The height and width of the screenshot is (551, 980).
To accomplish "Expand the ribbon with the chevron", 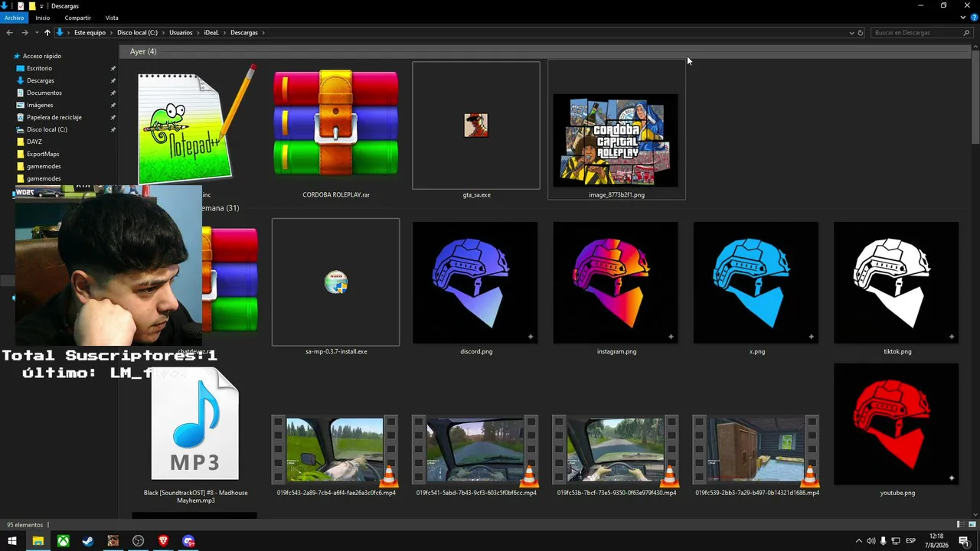I will click(x=962, y=18).
